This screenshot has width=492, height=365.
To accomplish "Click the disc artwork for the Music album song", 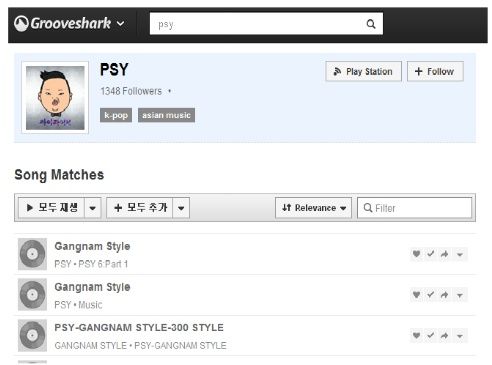I will [32, 295].
